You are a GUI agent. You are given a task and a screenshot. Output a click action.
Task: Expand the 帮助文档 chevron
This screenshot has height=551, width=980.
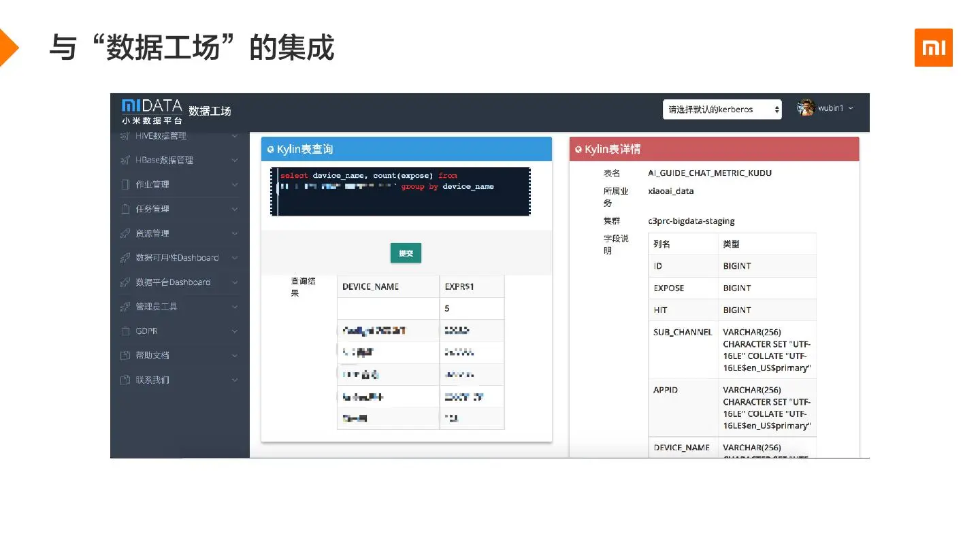pos(235,356)
